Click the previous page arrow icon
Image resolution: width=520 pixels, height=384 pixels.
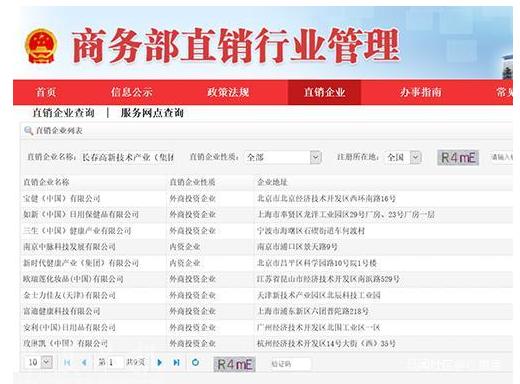point(84,362)
